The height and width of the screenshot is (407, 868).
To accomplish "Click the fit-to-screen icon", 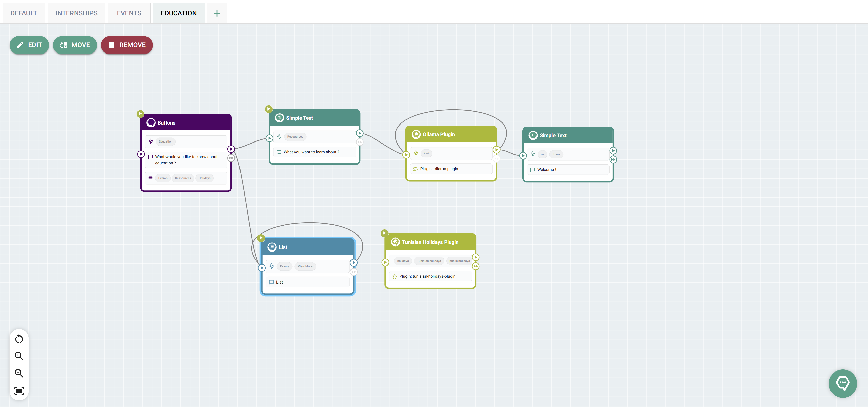I will point(19,391).
